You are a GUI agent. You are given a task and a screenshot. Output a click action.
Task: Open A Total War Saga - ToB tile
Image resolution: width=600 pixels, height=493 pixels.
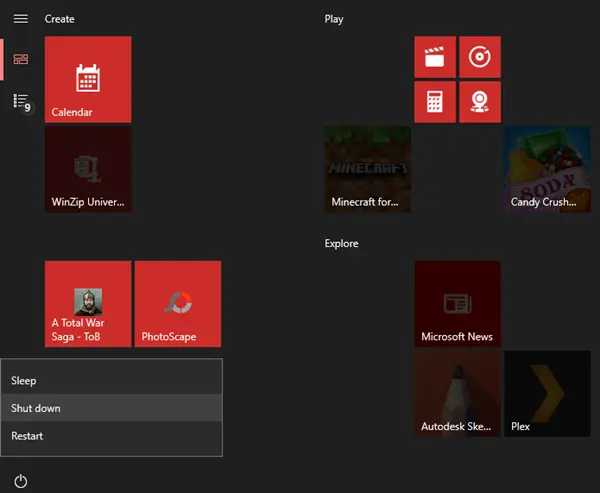tap(88, 304)
